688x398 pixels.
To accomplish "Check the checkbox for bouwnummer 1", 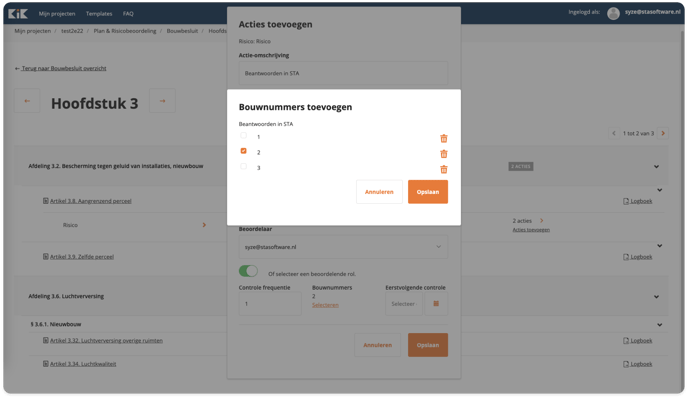I will coord(244,136).
